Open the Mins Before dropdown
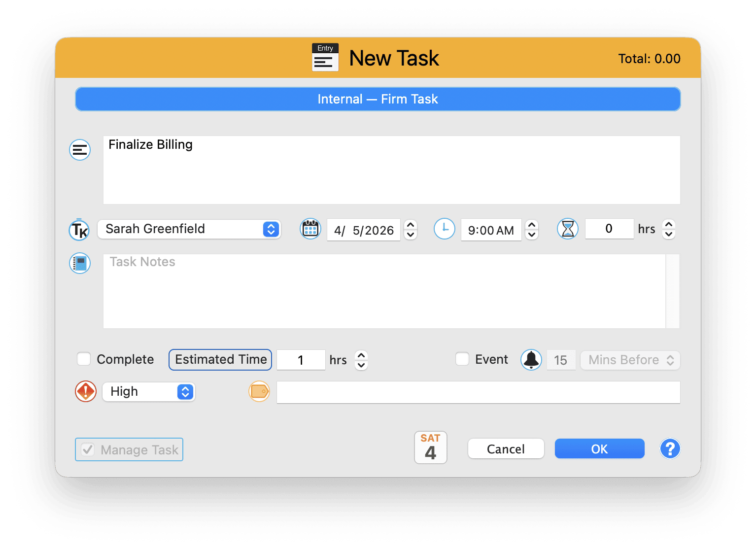 tap(630, 360)
